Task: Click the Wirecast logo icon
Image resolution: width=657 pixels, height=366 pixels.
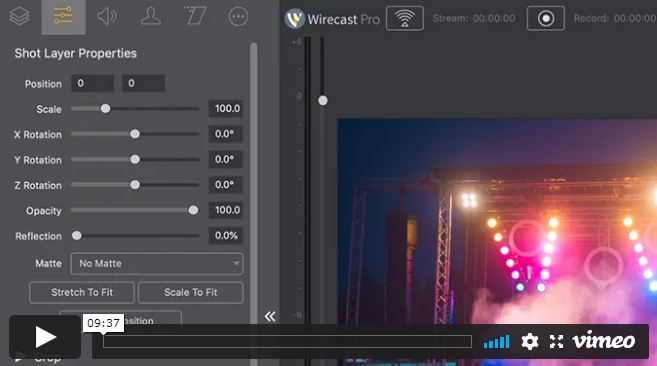Action: coord(295,19)
